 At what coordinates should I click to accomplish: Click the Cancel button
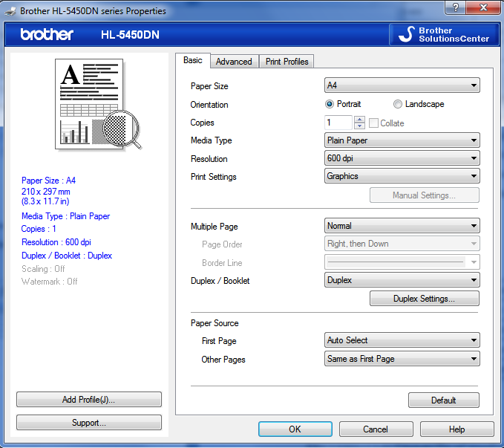376,429
